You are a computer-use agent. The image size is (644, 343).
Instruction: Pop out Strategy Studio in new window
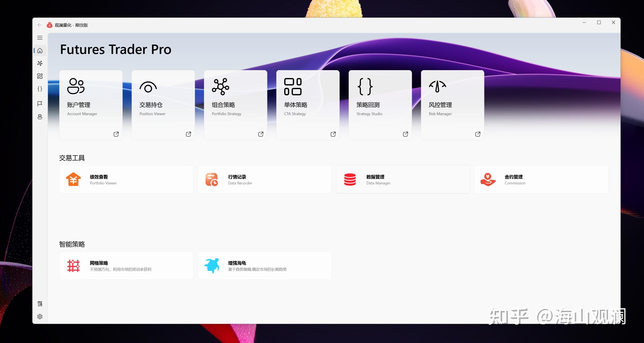(x=405, y=134)
